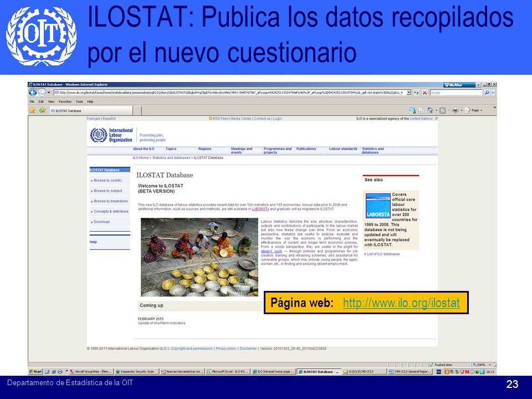Click the Favorites star icon
This screenshot has height=399, width=532.
32,110
